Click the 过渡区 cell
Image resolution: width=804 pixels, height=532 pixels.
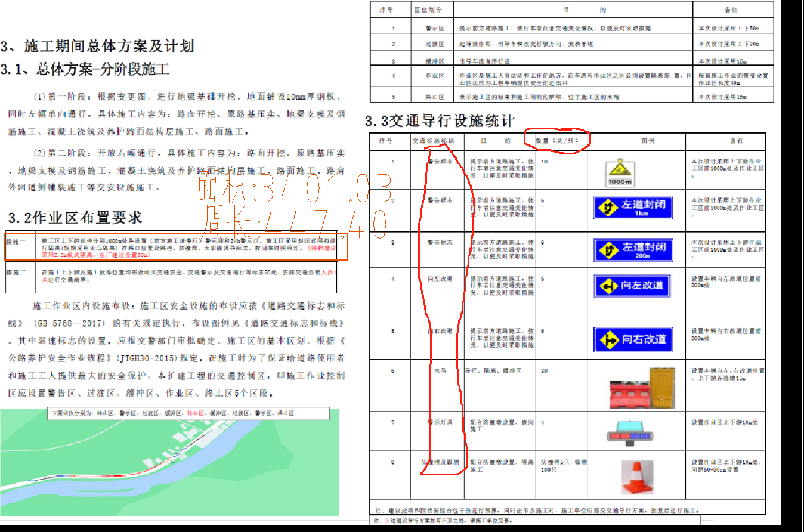(434, 44)
